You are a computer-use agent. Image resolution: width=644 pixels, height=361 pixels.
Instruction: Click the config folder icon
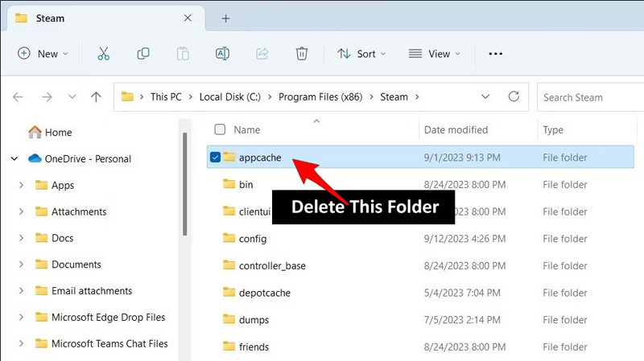click(229, 238)
